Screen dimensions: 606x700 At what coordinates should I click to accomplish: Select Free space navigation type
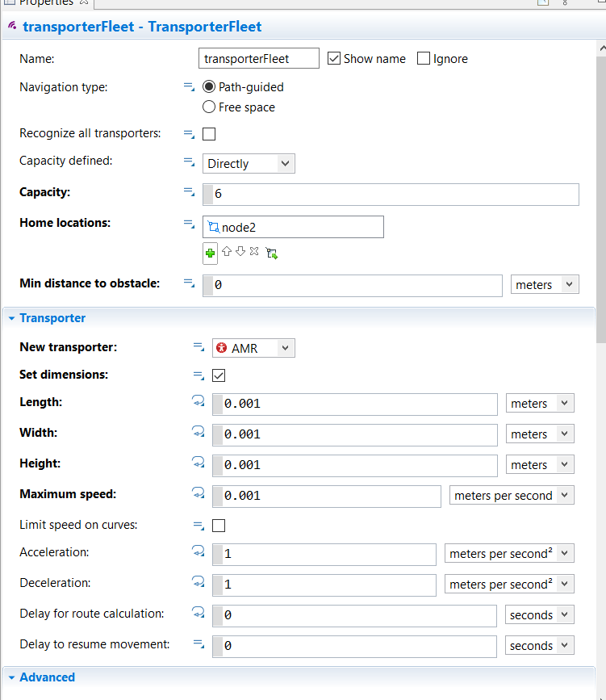(209, 107)
